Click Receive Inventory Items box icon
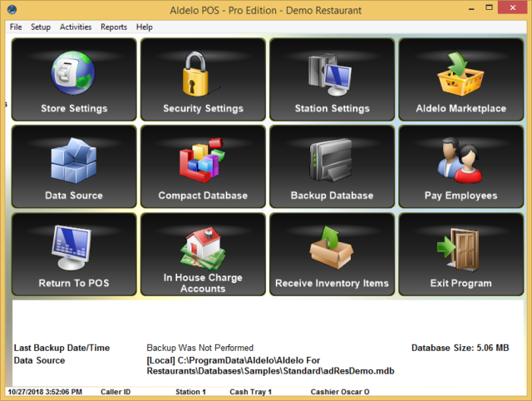The image size is (532, 401). [332, 248]
